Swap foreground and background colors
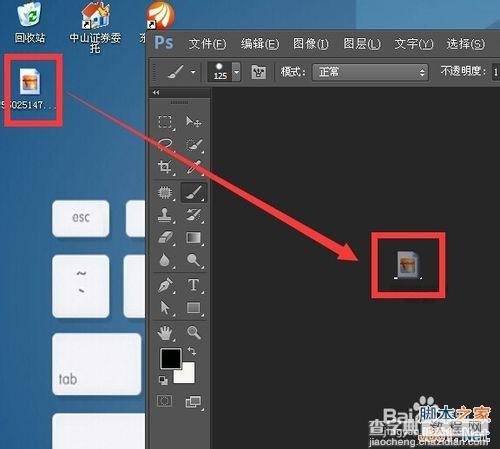The image size is (500, 449). 192,351
